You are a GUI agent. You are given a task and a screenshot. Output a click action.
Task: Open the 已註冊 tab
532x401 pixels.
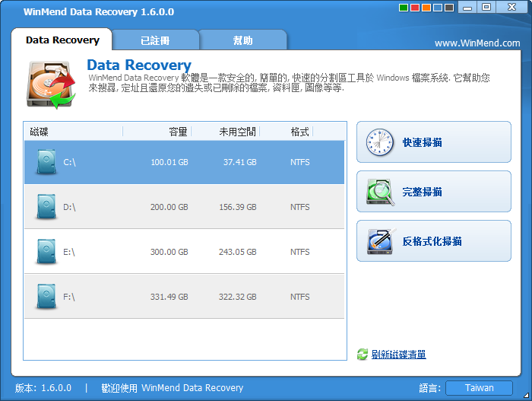155,40
